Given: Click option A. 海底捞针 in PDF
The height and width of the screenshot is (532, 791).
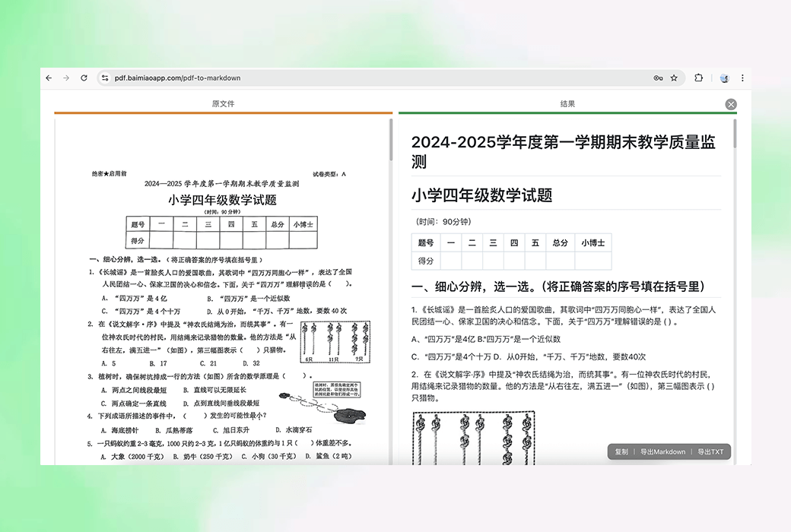Looking at the screenshot, I should pyautogui.click(x=119, y=430).
